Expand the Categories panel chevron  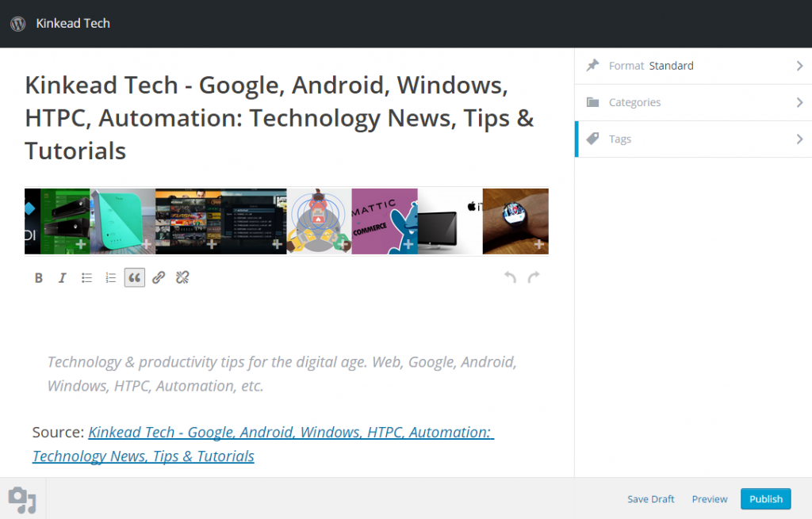click(800, 102)
